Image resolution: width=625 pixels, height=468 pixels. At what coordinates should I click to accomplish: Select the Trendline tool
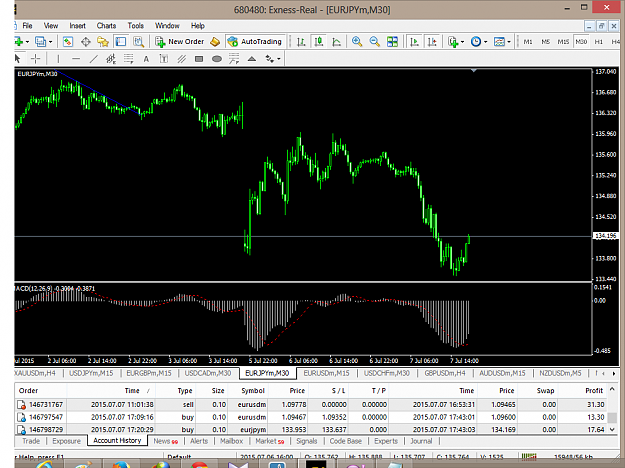click(93, 59)
